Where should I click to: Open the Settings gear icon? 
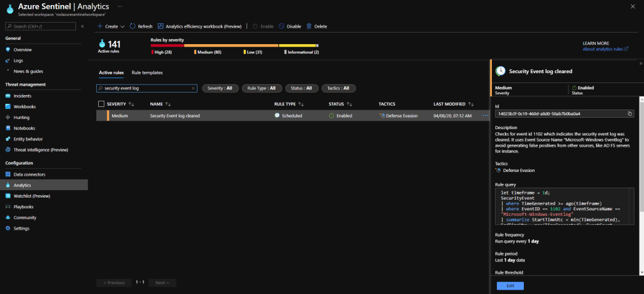pyautogui.click(x=8, y=228)
